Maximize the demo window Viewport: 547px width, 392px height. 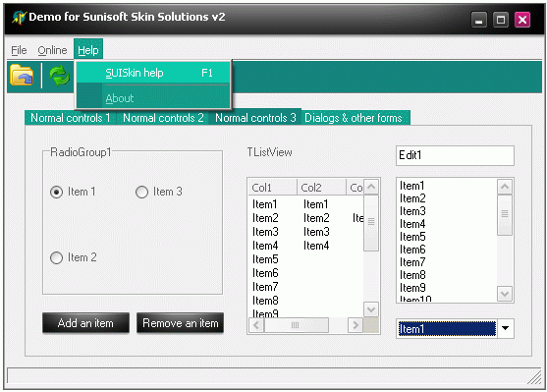[501, 20]
